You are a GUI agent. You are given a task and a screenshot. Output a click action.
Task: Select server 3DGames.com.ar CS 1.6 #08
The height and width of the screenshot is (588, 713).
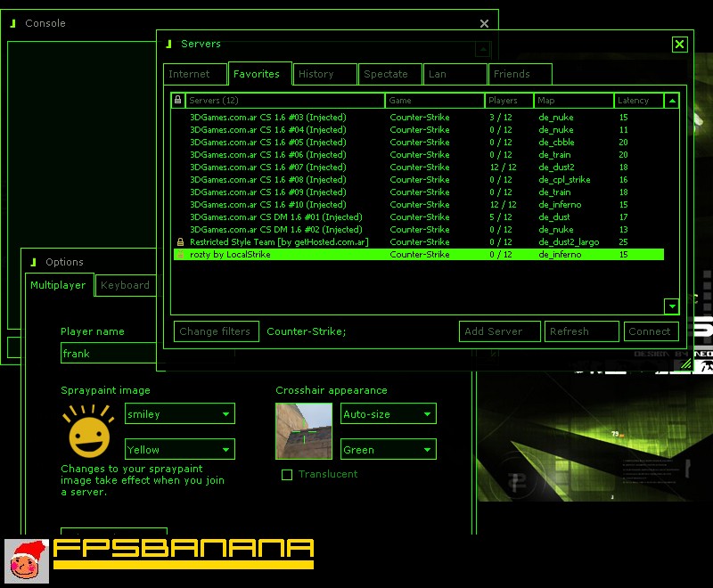[x=419, y=180]
